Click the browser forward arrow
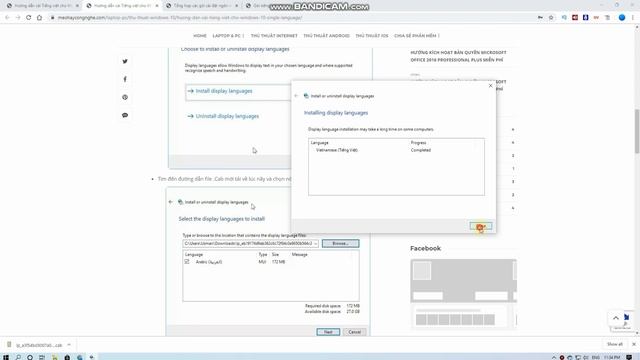Viewport: 640px width, 360px height. point(18,18)
